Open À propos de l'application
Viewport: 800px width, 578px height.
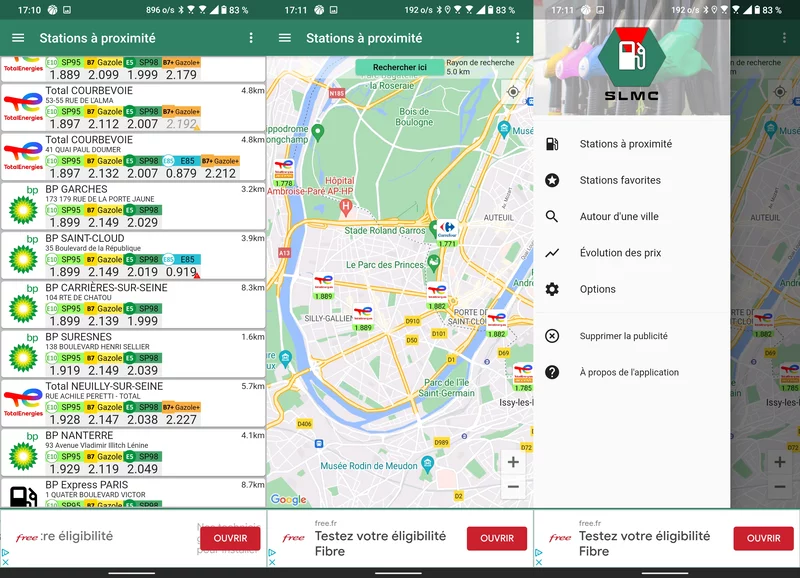coord(632,372)
